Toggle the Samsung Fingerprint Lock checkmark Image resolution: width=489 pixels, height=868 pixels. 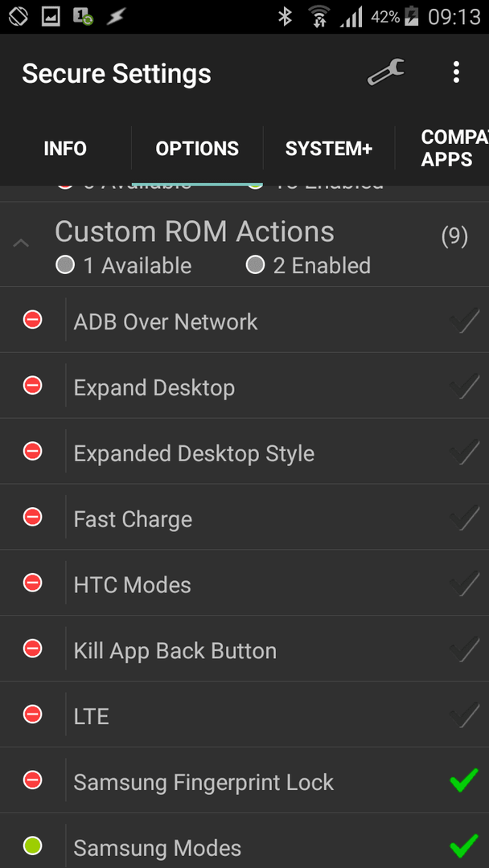[464, 780]
